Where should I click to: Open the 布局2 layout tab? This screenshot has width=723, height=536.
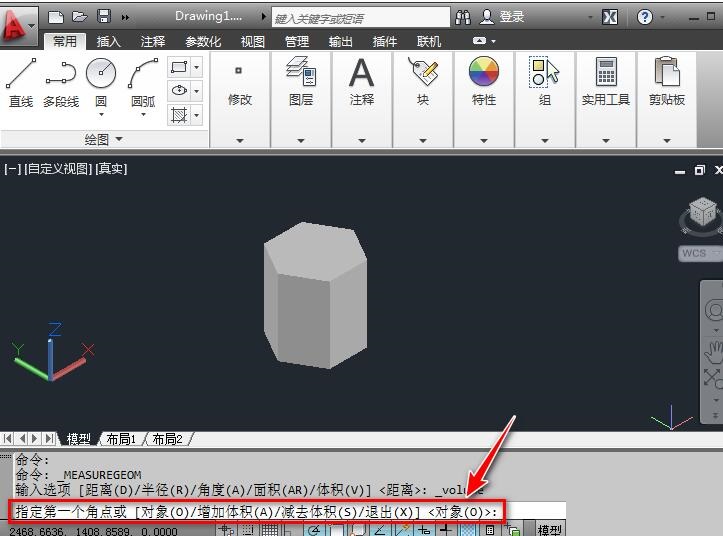167,439
